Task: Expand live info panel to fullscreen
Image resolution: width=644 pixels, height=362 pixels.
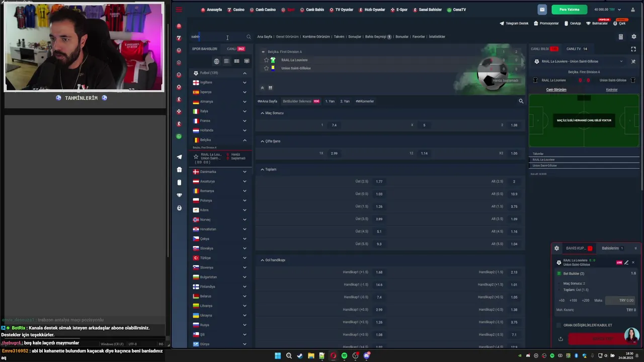Action: pos(633,49)
